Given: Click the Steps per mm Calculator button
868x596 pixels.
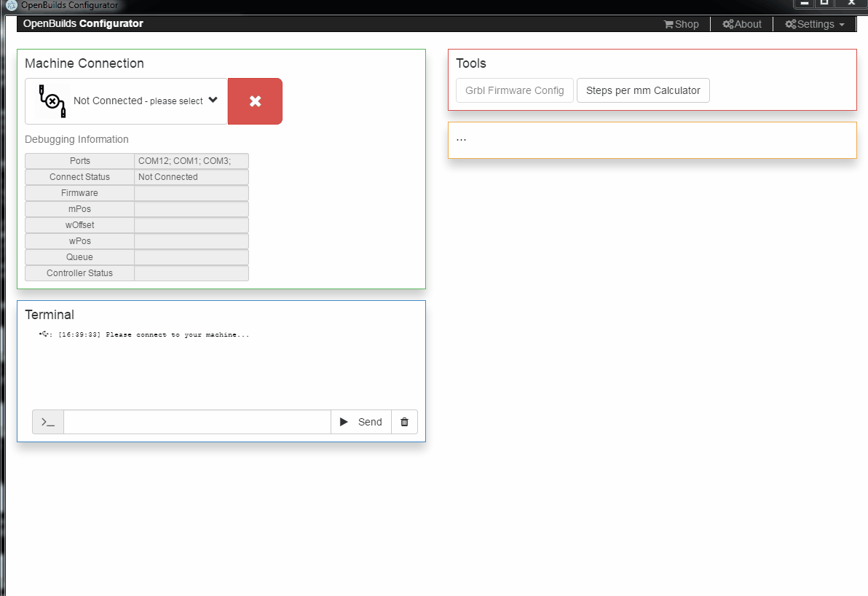Looking at the screenshot, I should [643, 90].
